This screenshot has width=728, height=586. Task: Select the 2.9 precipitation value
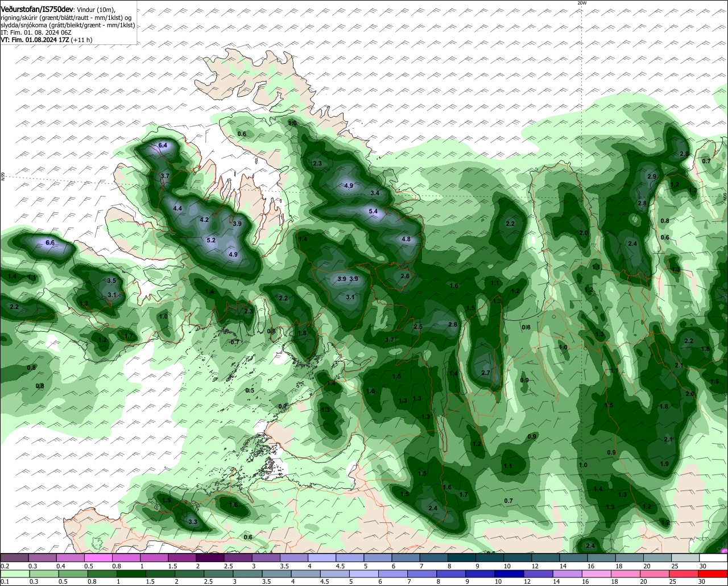(652, 177)
